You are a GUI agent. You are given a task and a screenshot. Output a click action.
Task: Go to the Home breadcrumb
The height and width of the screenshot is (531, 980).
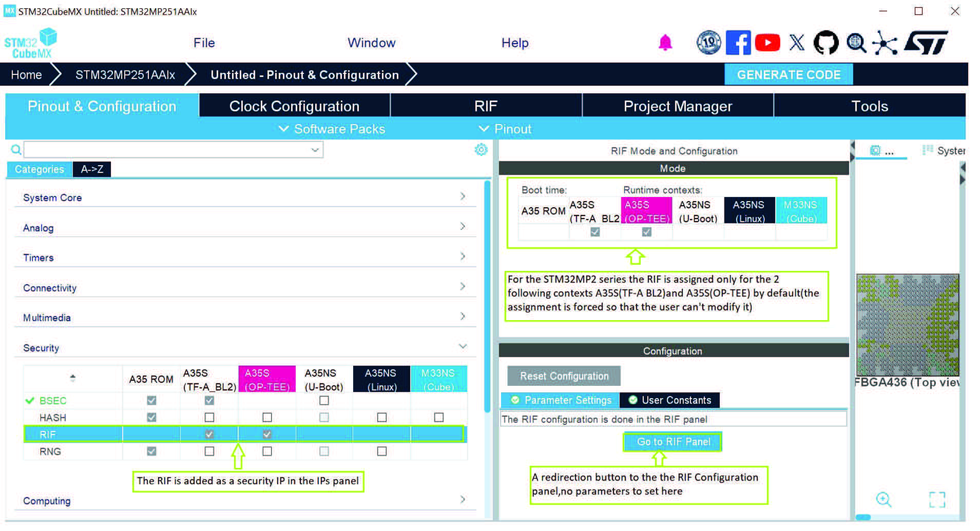click(x=27, y=75)
